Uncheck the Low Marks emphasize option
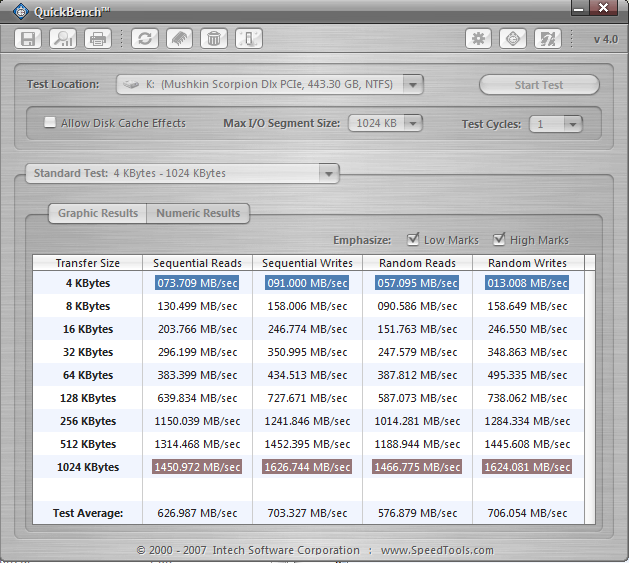The width and height of the screenshot is (629, 563). click(413, 240)
